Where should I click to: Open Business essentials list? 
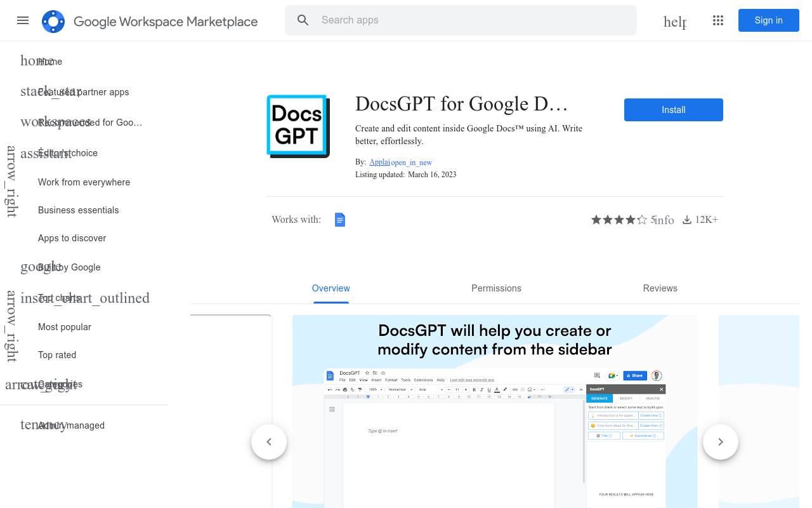(x=78, y=210)
